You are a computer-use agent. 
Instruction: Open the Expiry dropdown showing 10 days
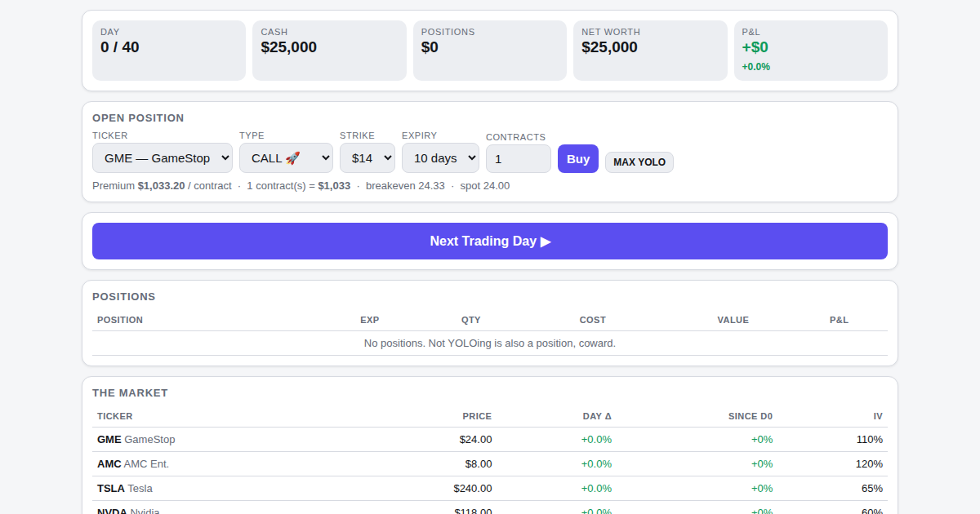click(x=440, y=158)
